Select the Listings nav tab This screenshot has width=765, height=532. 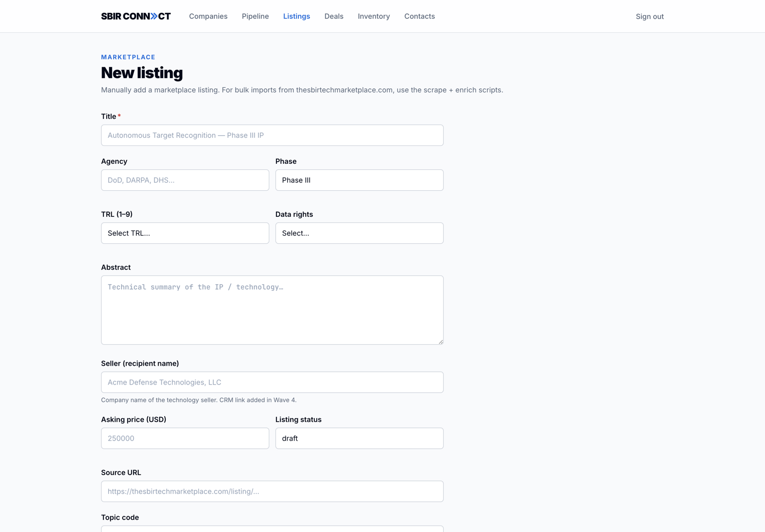click(296, 16)
